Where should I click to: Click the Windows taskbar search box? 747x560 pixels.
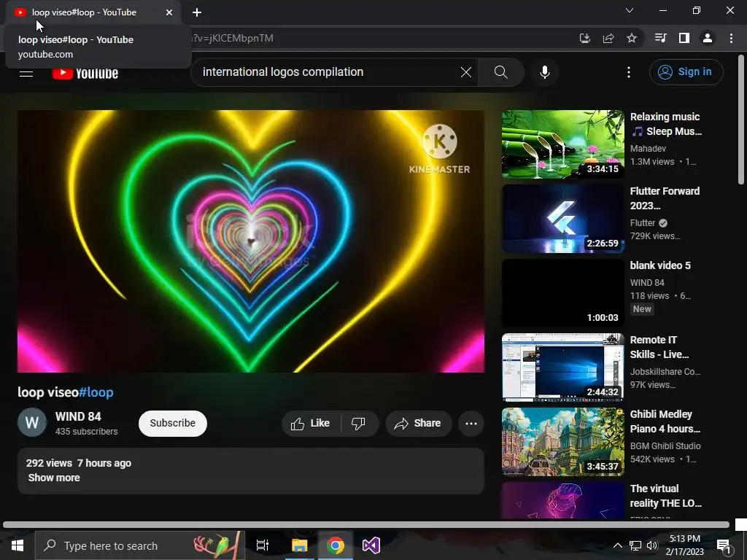click(x=139, y=545)
